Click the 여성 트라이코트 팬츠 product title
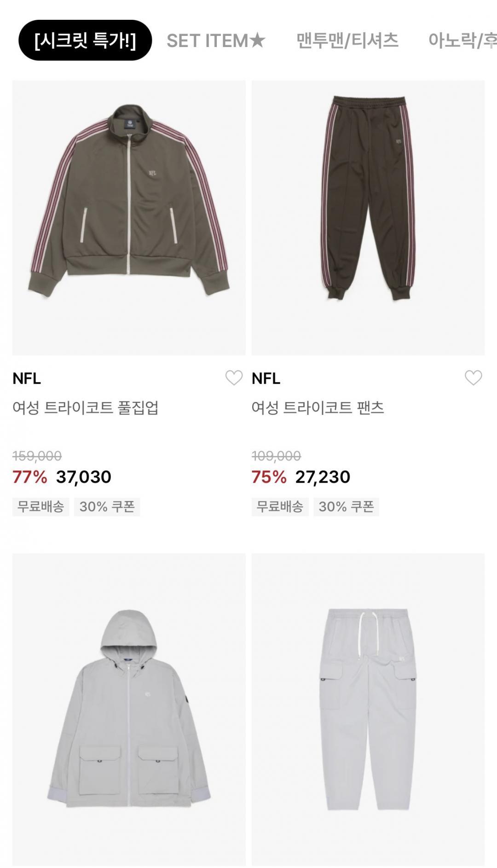 point(318,408)
